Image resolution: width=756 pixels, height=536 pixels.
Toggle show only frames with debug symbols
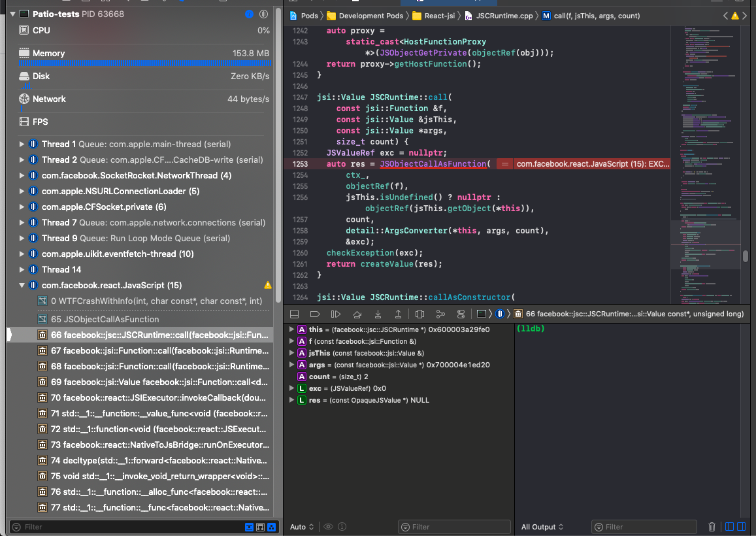click(x=260, y=528)
